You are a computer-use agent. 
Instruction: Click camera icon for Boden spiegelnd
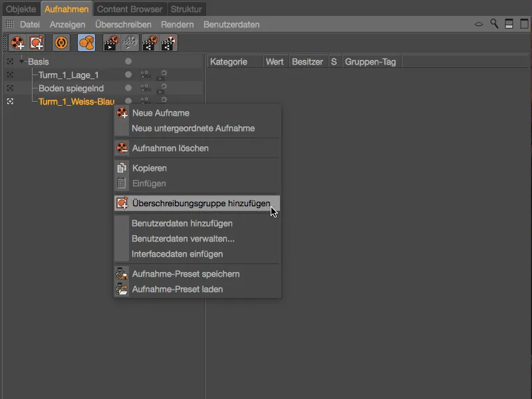tap(145, 88)
